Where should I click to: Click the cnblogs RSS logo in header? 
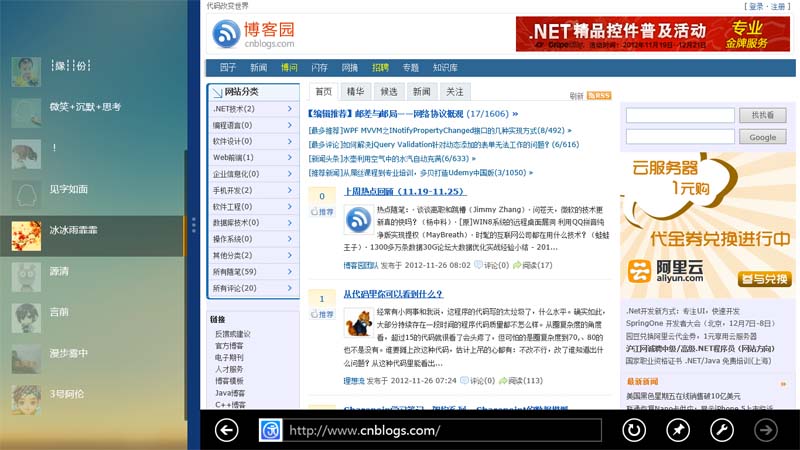point(226,34)
